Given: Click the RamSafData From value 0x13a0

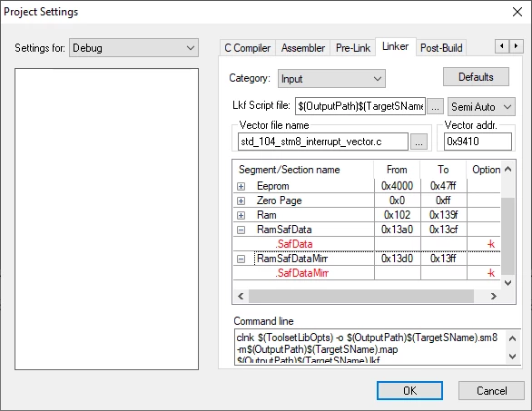Looking at the screenshot, I should click(x=397, y=230).
